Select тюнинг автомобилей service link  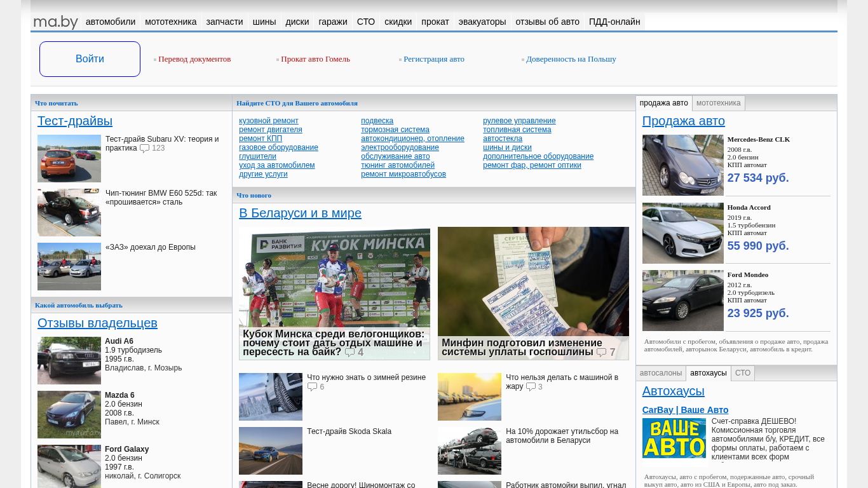[x=398, y=165]
